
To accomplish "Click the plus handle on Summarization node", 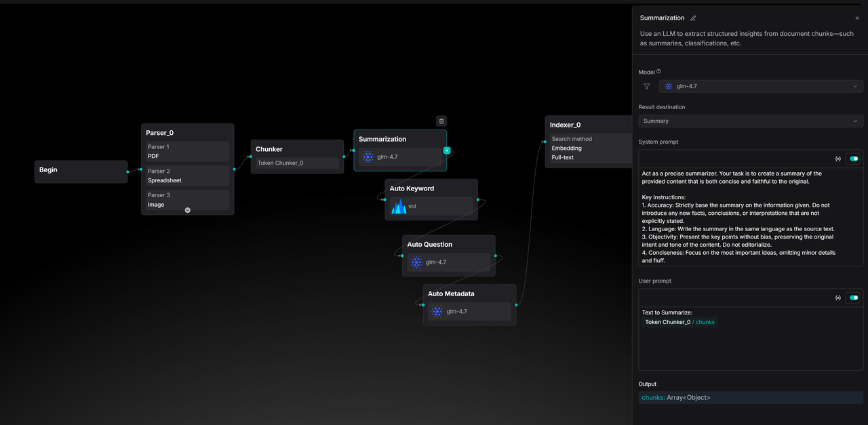I will point(447,150).
